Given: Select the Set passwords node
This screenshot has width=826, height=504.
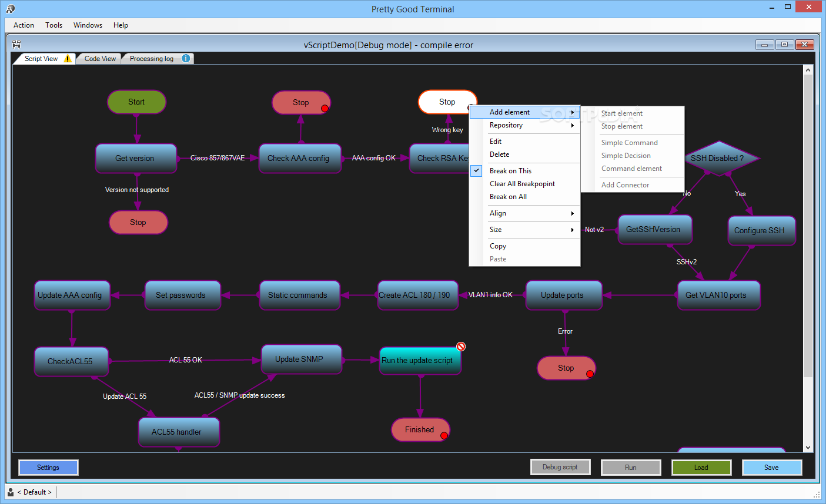Looking at the screenshot, I should pyautogui.click(x=182, y=295).
